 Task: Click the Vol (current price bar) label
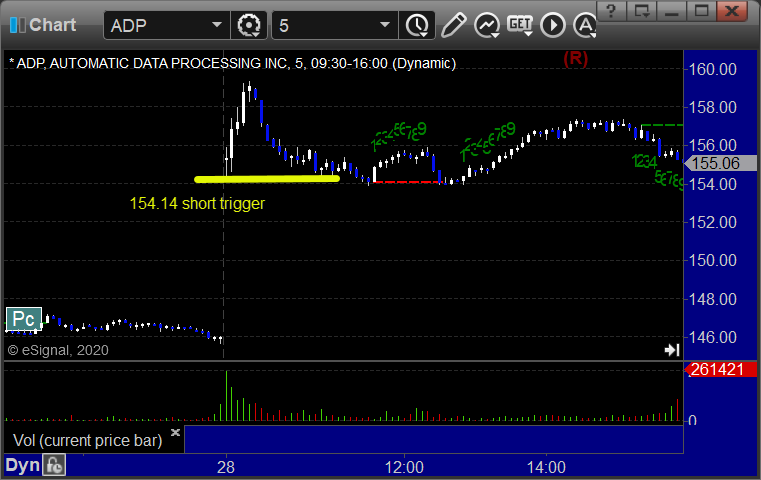87,441
